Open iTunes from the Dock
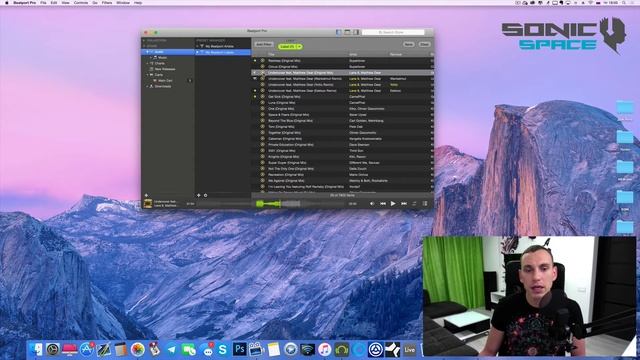640x360 pixels. (324, 349)
